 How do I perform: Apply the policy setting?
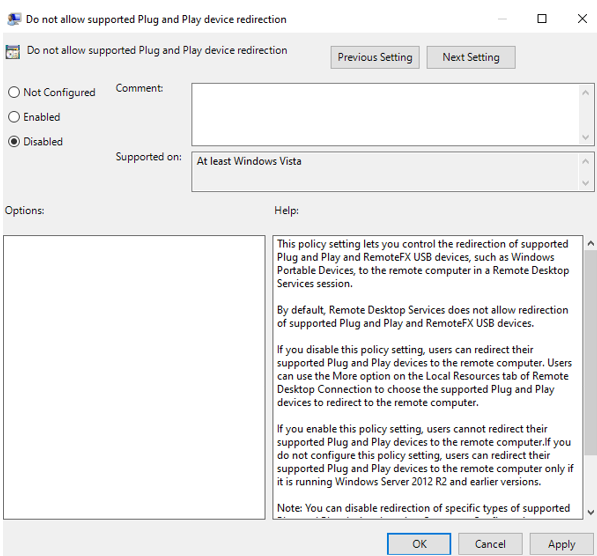[562, 544]
